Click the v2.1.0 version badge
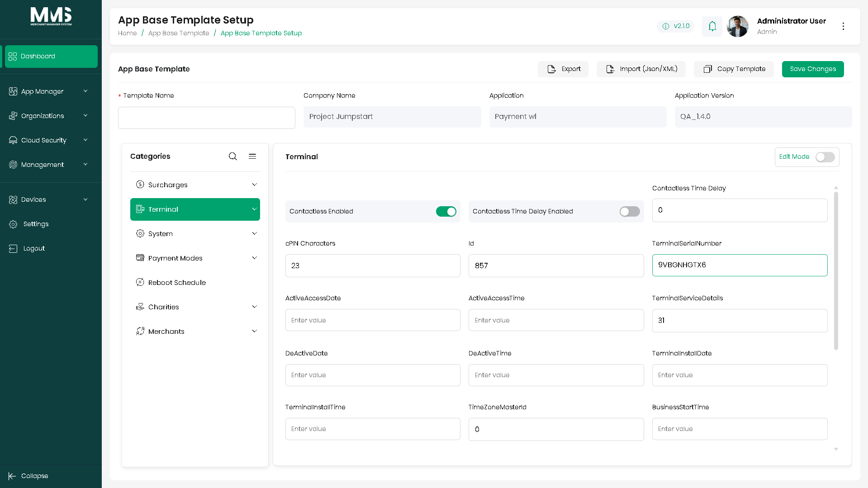 pos(676,26)
